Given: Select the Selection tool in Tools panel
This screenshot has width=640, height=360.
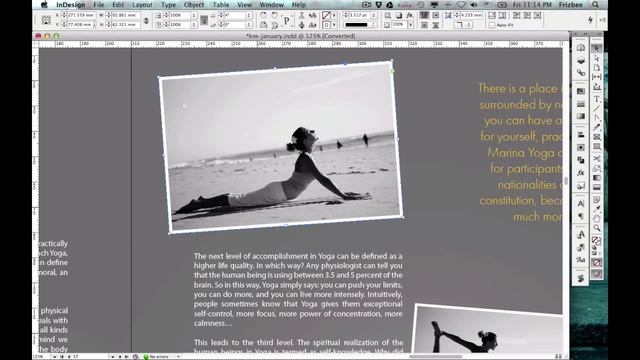Looking at the screenshot, I should (597, 49).
